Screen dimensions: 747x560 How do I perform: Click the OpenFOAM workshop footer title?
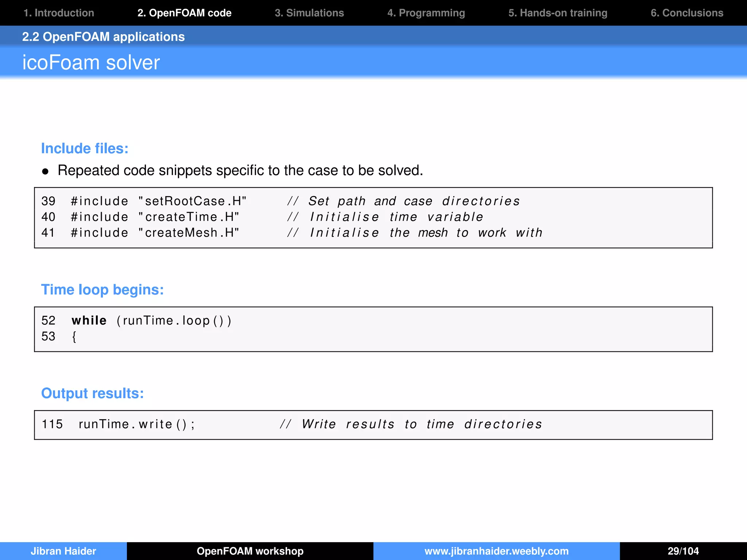(250, 551)
